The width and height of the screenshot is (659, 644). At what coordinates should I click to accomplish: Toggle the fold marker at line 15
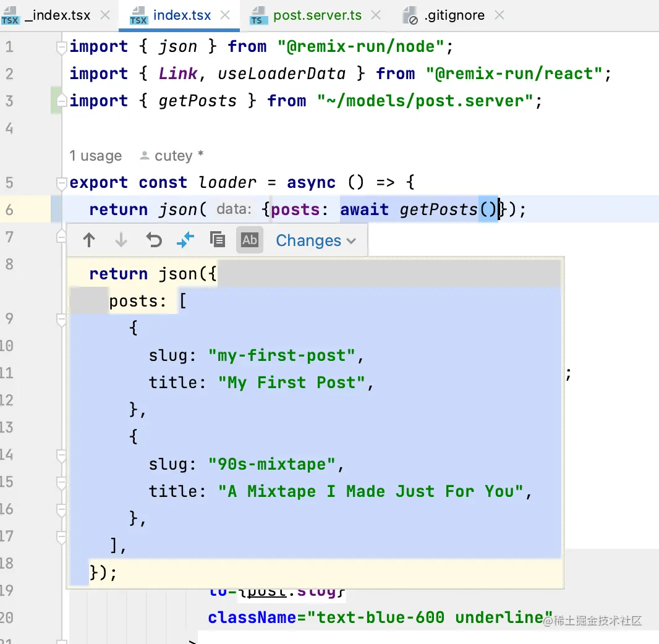(x=61, y=482)
